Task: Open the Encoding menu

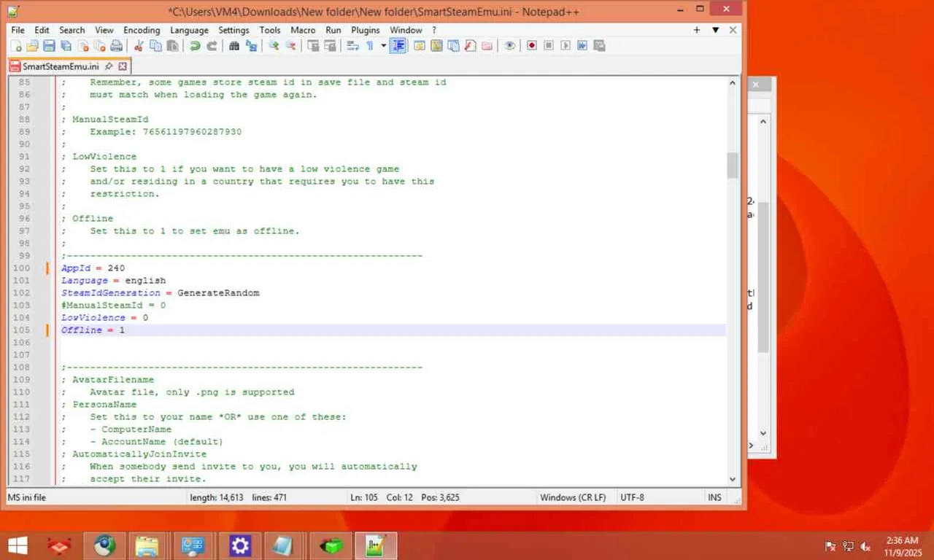Action: click(142, 30)
